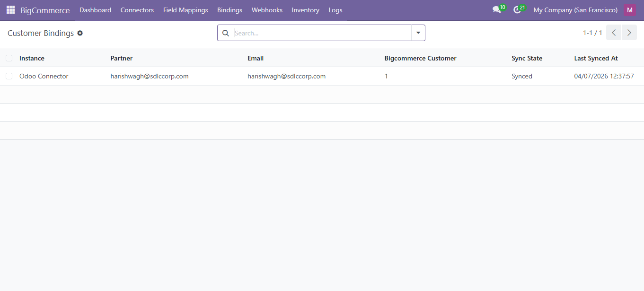The image size is (644, 291).
Task: Click the search magnifier icon
Action: [225, 33]
